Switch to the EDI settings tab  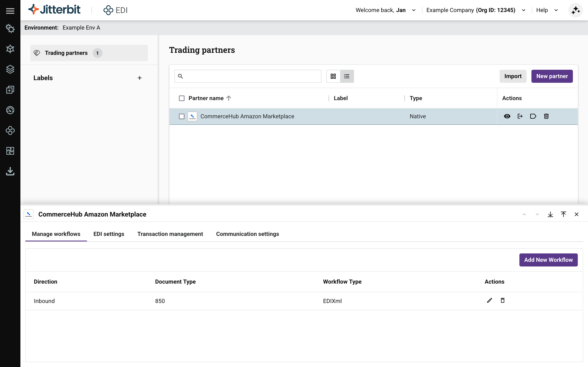(109, 234)
